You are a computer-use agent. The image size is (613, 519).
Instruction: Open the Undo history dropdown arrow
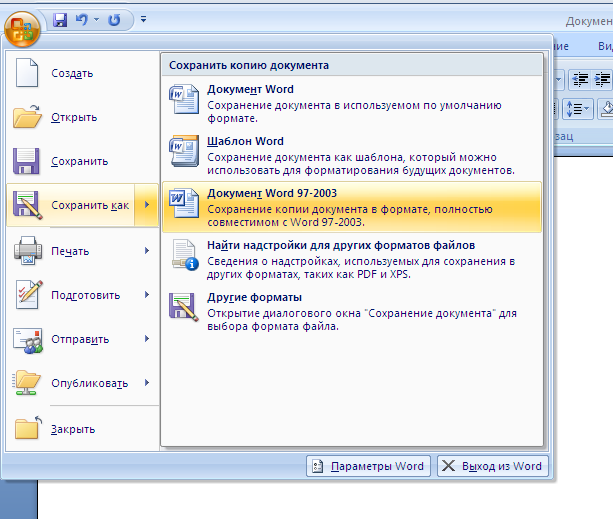(x=96, y=20)
